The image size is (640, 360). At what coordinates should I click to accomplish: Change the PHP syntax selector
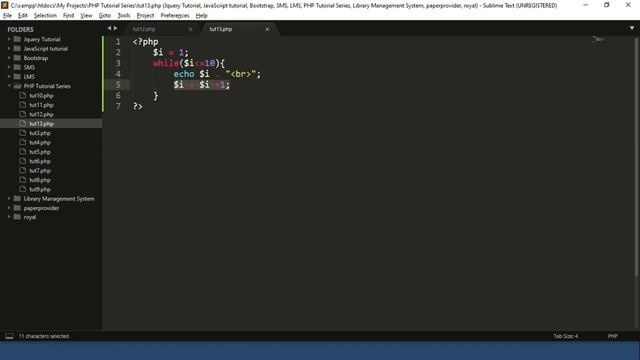coord(613,336)
